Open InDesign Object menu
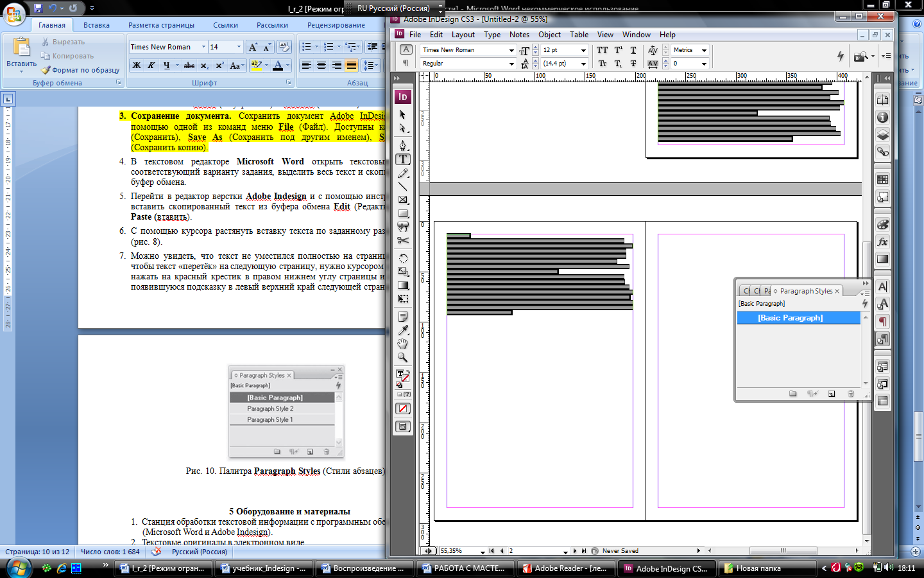The height and width of the screenshot is (578, 924). pyautogui.click(x=549, y=35)
